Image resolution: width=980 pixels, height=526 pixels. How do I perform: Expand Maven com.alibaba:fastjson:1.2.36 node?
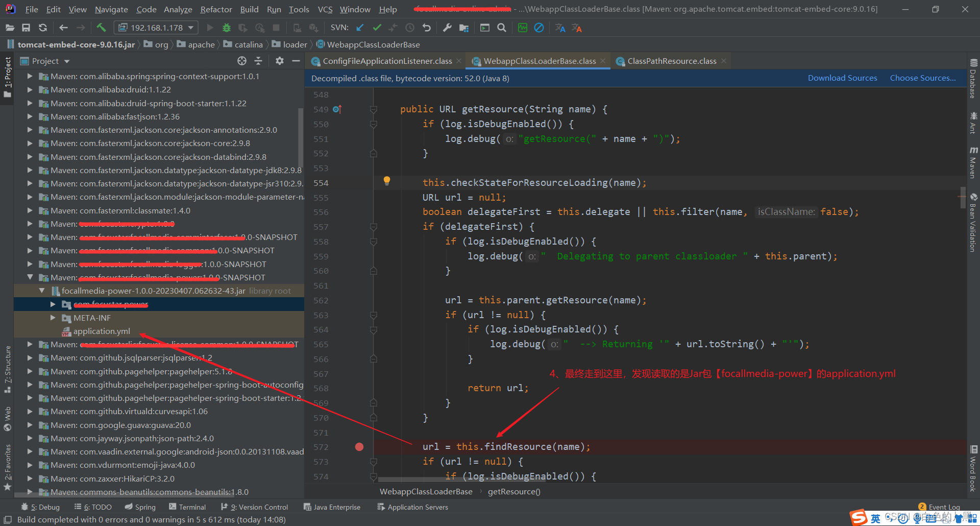[30, 116]
